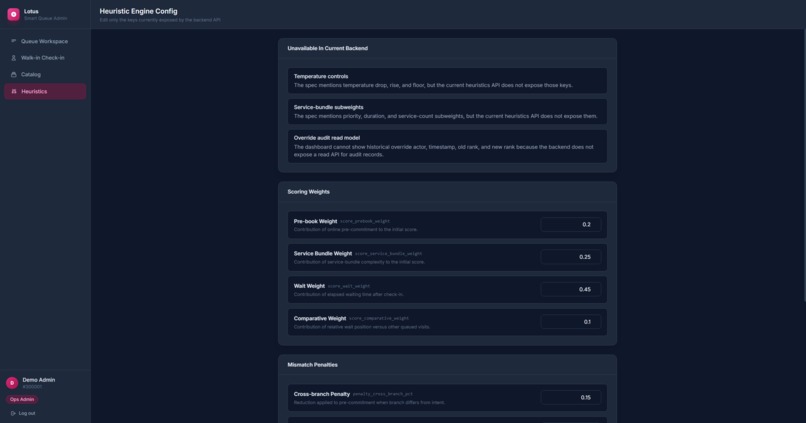Click the Ops Admin badge
806x423 pixels.
(22, 399)
